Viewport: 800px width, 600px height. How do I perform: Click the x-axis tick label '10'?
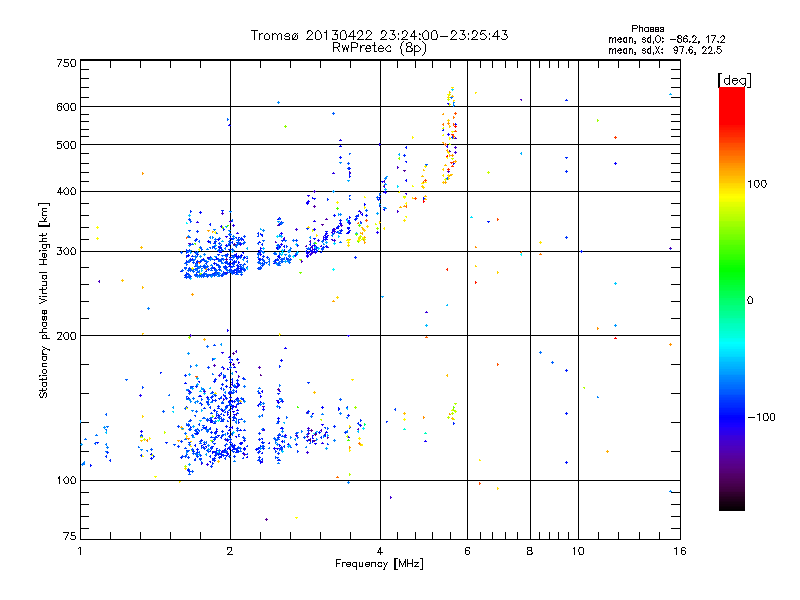(x=578, y=551)
